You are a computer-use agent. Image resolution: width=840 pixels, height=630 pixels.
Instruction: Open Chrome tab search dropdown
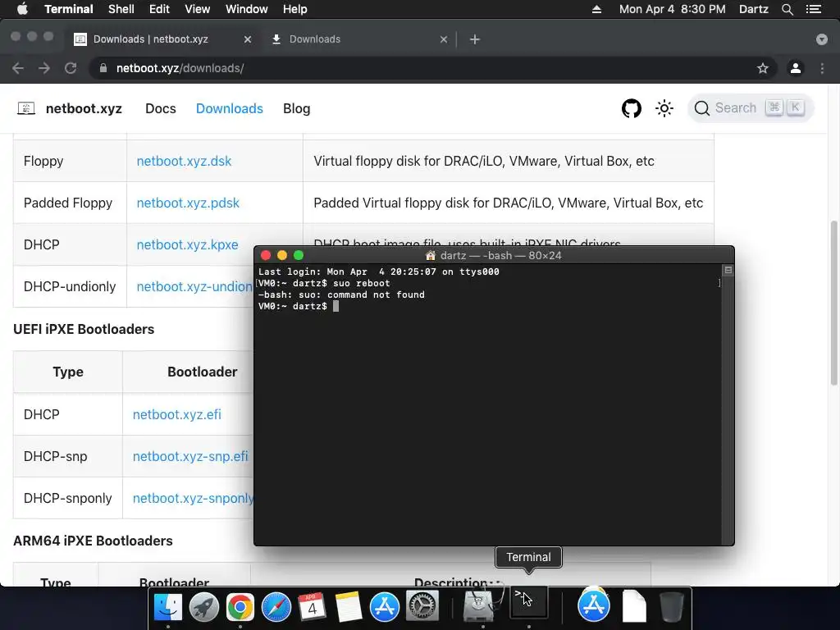click(x=822, y=39)
